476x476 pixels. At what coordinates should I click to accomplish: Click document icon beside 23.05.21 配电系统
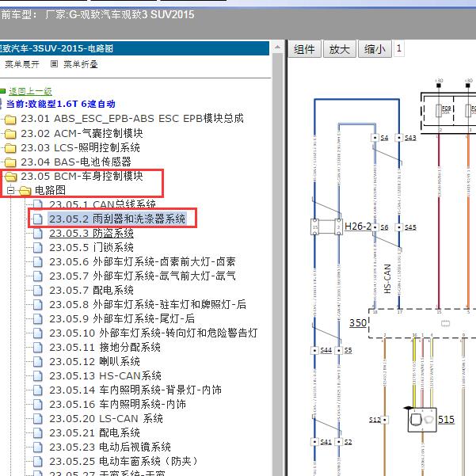coord(38,432)
